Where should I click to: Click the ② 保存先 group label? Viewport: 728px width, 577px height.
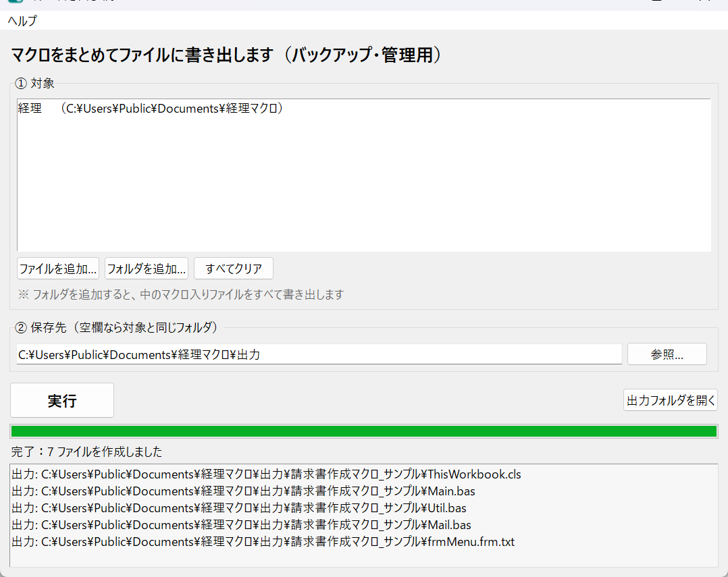[x=117, y=327]
